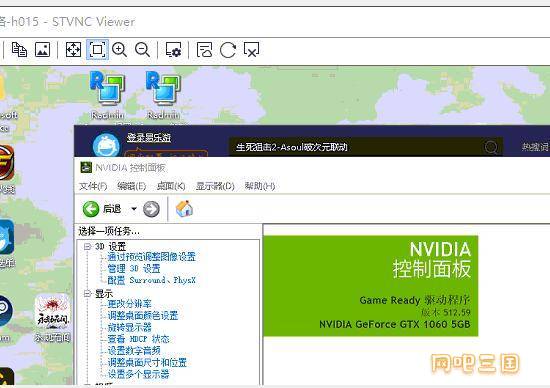Viewport: 550px width, 388px height.
Task: Select 设置数字音频
Action: tap(134, 350)
